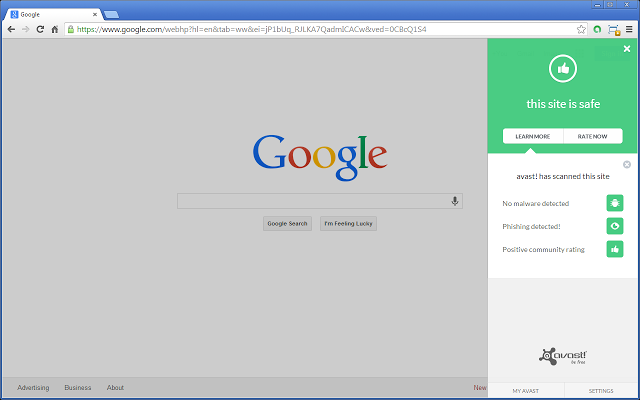Open avast SETTINGS

pyautogui.click(x=601, y=391)
